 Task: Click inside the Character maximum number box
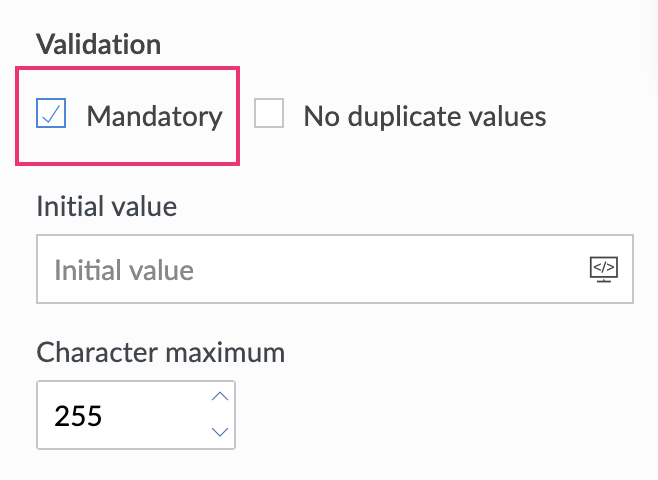[x=120, y=415]
